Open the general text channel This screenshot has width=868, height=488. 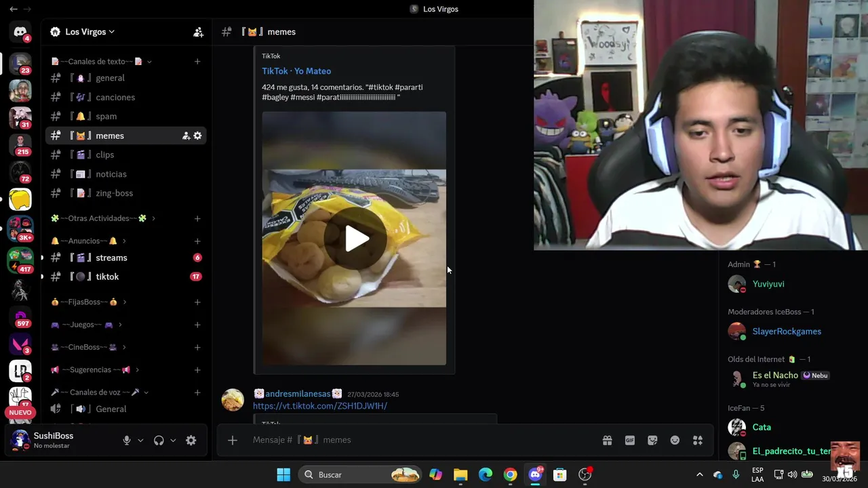pyautogui.click(x=125, y=78)
